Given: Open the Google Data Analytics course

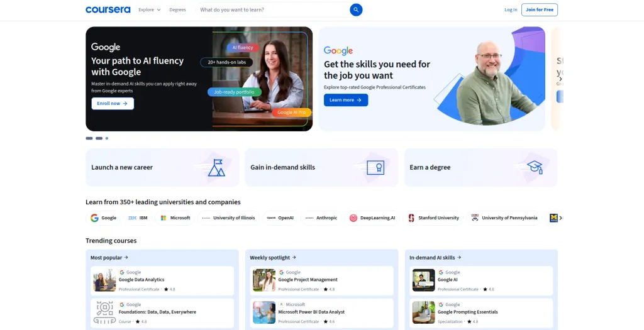Looking at the screenshot, I should [x=162, y=281].
